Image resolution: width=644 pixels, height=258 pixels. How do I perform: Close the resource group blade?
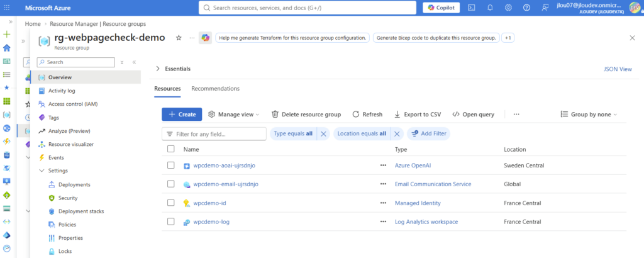pos(633,38)
